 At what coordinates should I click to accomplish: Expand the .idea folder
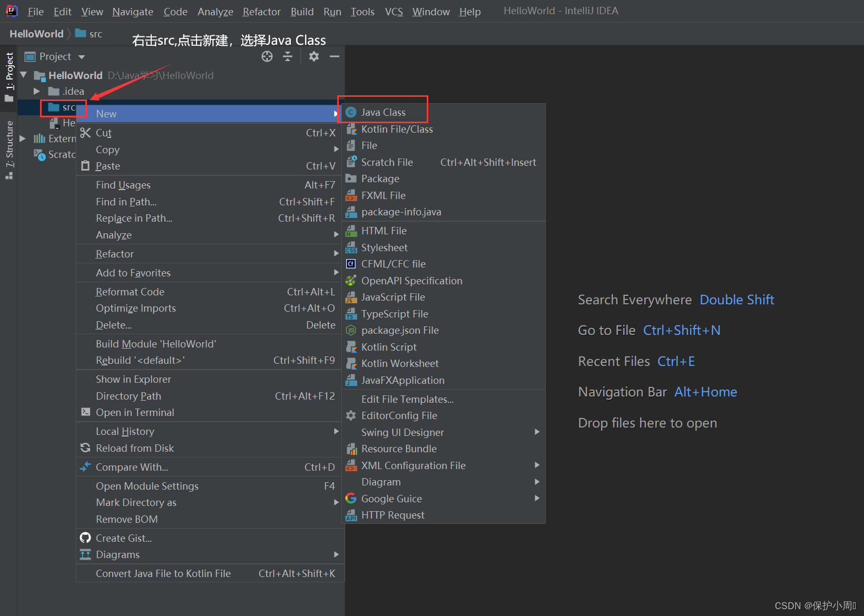(37, 91)
